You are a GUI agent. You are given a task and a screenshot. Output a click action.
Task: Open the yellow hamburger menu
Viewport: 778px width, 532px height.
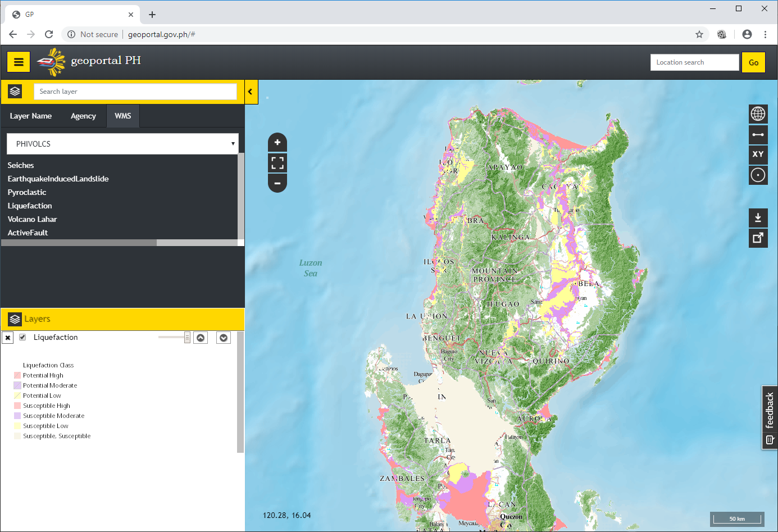pyautogui.click(x=19, y=62)
